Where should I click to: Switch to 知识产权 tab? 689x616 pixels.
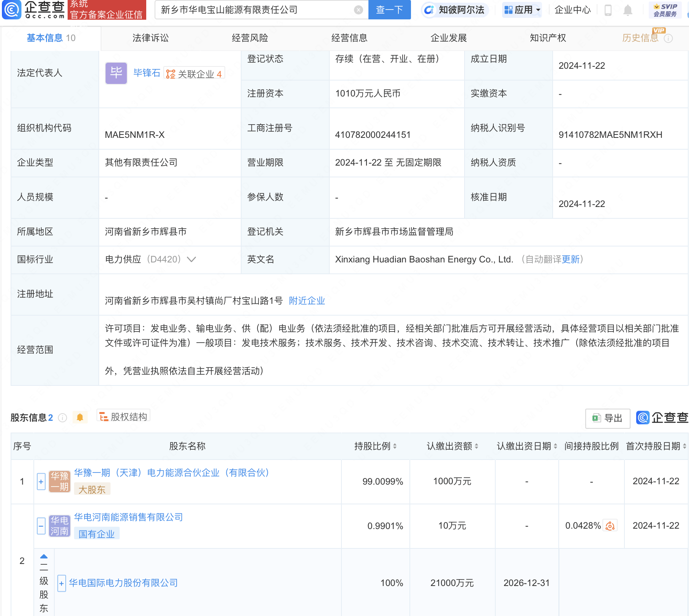tap(548, 38)
